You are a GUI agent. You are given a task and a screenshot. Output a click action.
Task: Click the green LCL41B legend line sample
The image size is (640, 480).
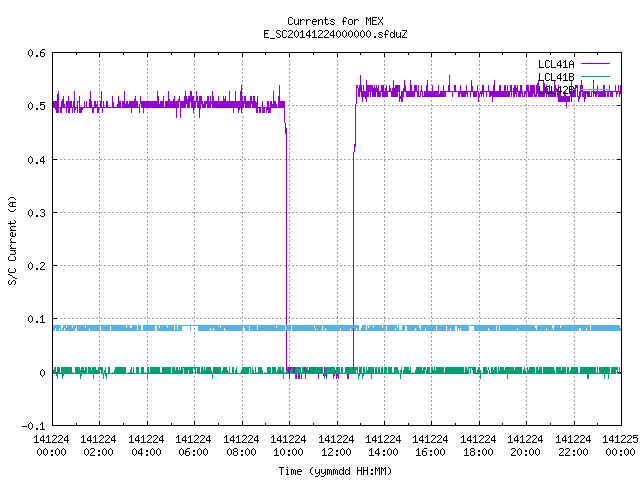pyautogui.click(x=595, y=76)
